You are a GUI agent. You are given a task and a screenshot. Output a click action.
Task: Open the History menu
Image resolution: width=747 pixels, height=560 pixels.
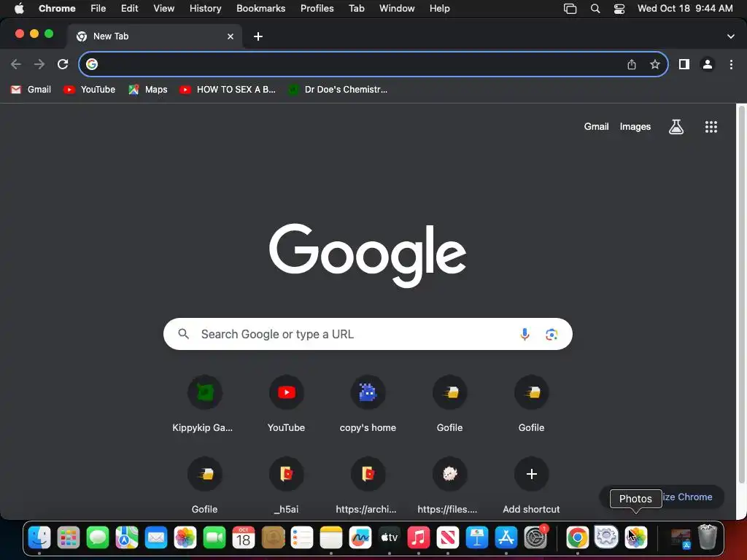coord(205,9)
